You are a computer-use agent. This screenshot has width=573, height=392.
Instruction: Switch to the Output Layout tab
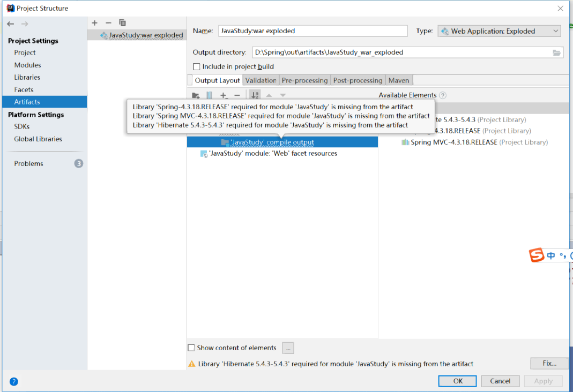click(x=217, y=80)
